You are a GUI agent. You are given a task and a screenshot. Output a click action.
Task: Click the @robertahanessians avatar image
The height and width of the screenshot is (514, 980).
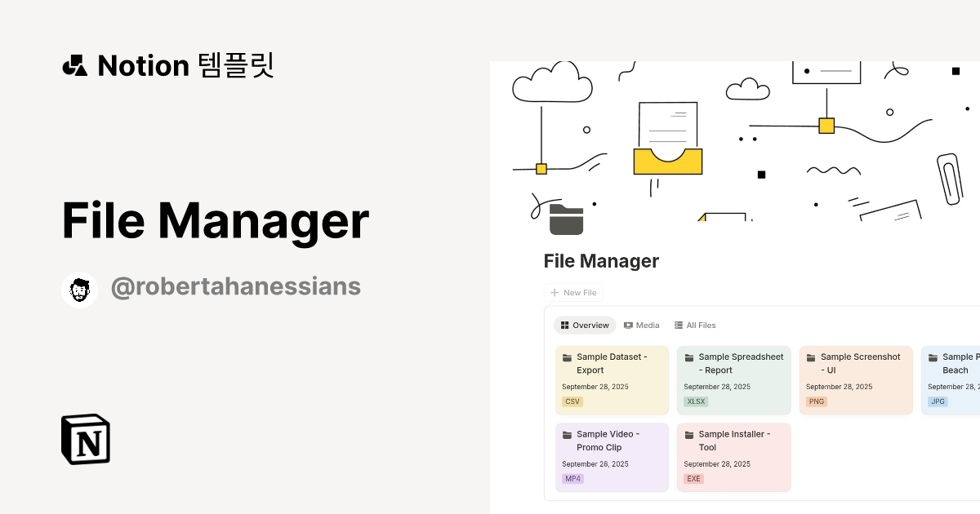pyautogui.click(x=79, y=289)
